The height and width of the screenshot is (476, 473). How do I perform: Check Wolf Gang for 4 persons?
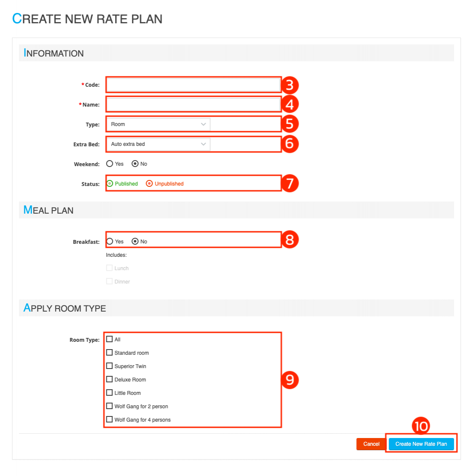tap(110, 419)
